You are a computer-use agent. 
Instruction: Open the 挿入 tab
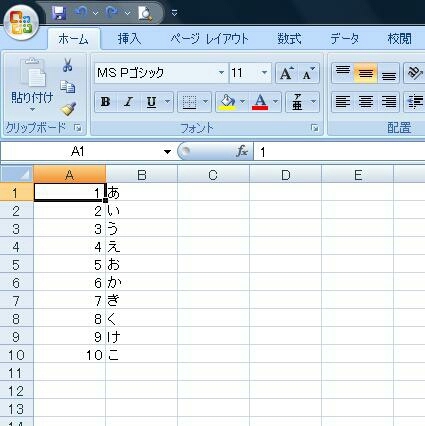(129, 39)
